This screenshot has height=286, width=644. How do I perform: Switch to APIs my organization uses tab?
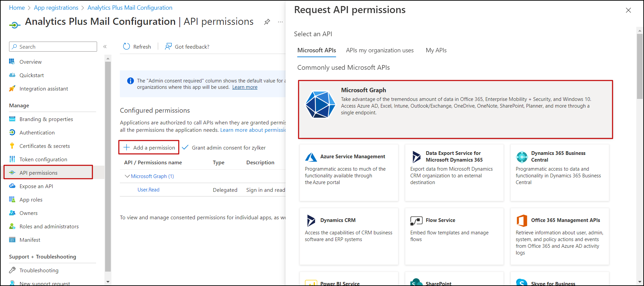coord(380,50)
